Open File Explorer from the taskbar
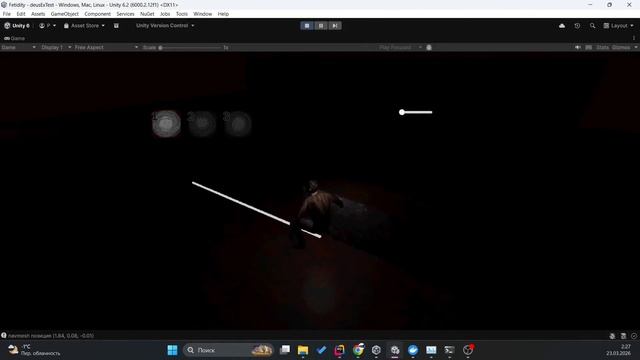 click(303, 350)
